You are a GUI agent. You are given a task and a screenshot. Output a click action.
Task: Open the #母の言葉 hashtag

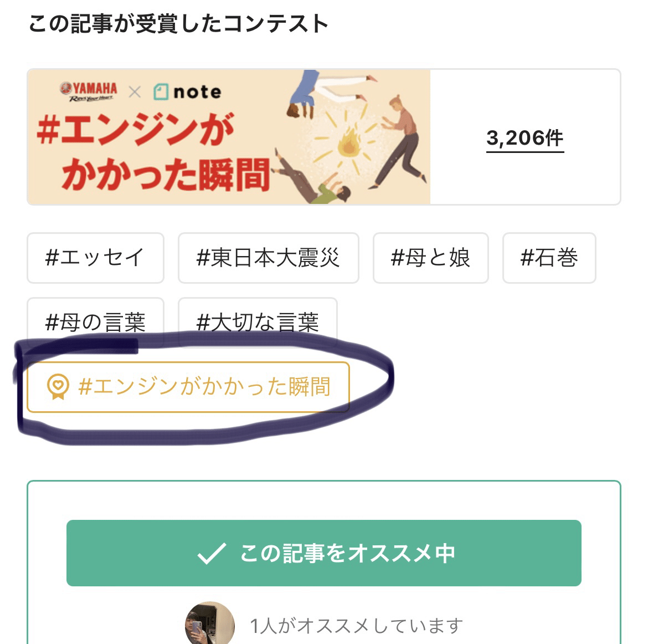click(x=95, y=320)
